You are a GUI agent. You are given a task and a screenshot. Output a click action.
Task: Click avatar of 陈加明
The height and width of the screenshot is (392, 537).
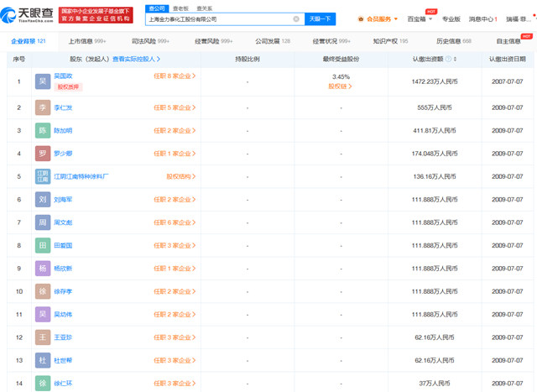point(43,131)
